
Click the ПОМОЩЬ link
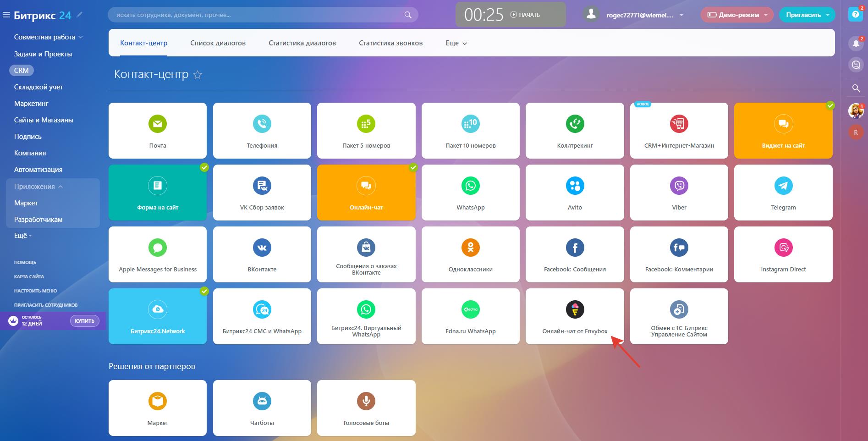(x=25, y=263)
